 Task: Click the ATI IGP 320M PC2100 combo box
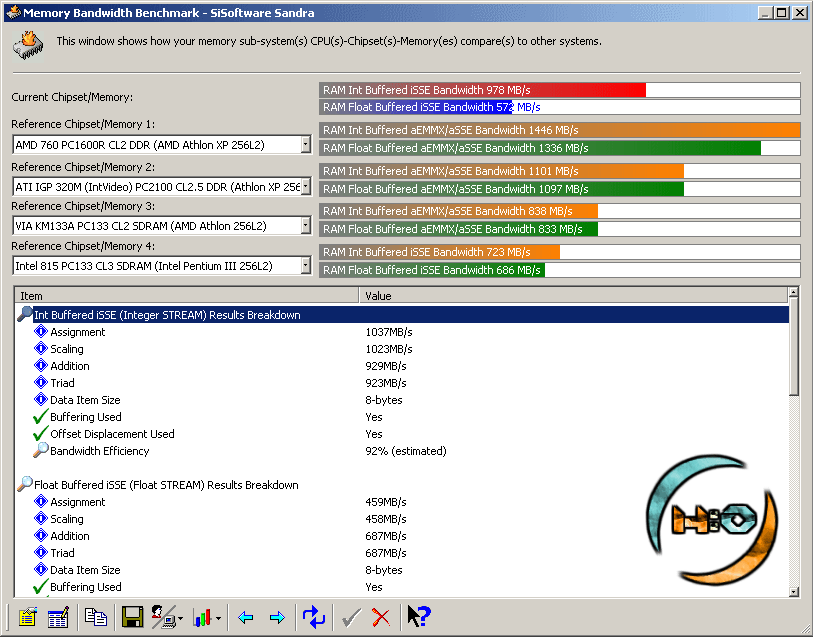point(162,186)
